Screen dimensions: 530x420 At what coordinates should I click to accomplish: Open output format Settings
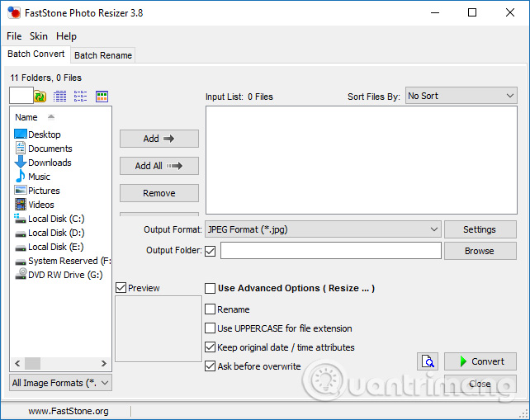480,229
